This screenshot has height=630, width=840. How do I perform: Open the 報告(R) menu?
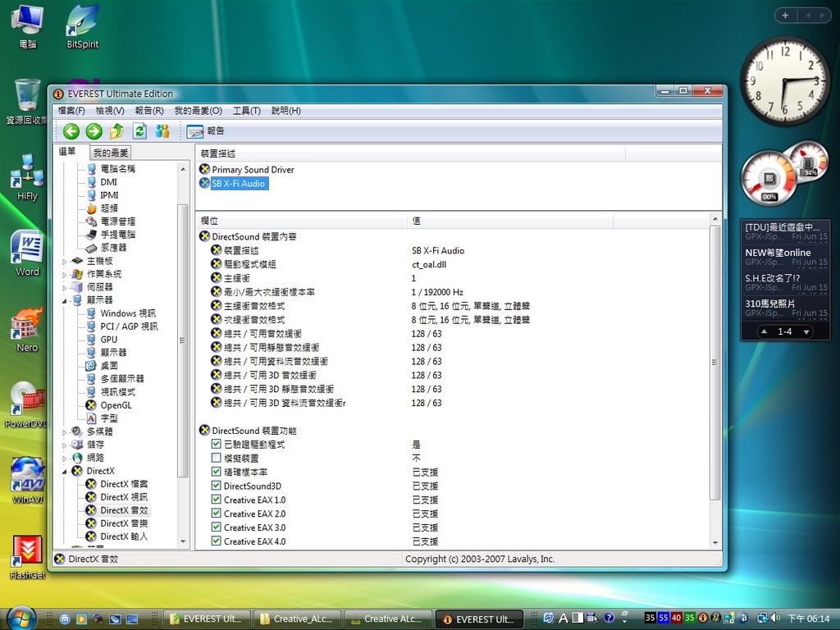pos(149,111)
